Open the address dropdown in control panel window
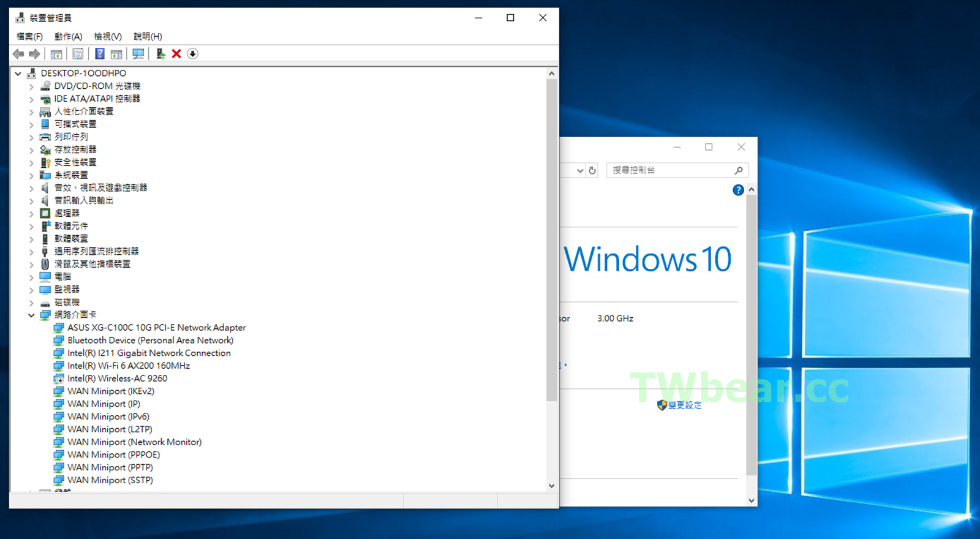 pos(580,171)
